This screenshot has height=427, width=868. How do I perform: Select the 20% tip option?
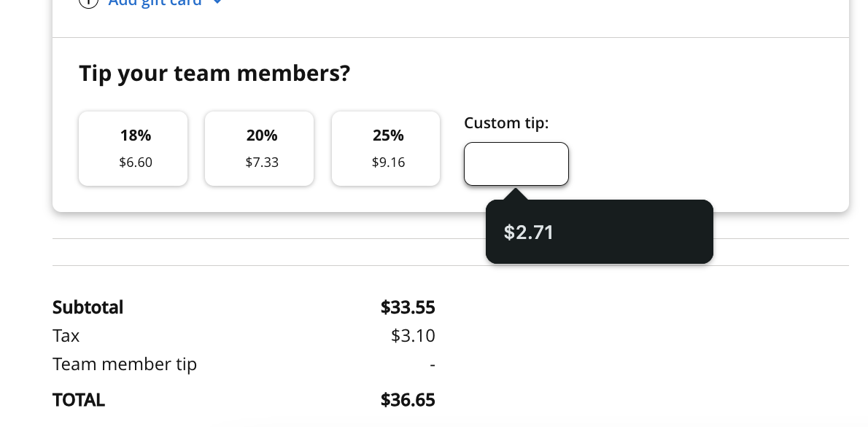coord(259,148)
